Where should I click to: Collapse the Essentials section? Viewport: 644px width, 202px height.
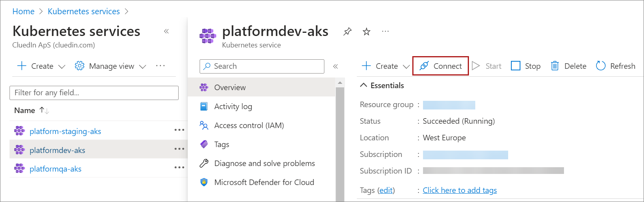(x=364, y=85)
